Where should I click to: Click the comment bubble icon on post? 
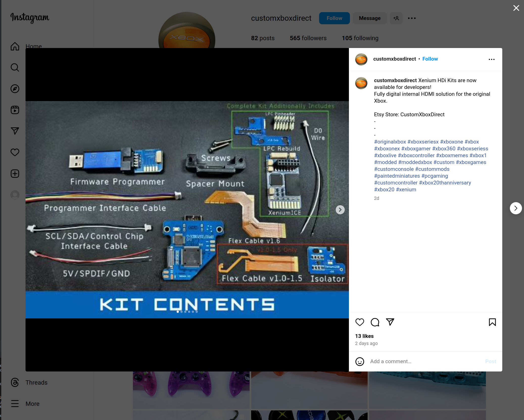pyautogui.click(x=375, y=322)
